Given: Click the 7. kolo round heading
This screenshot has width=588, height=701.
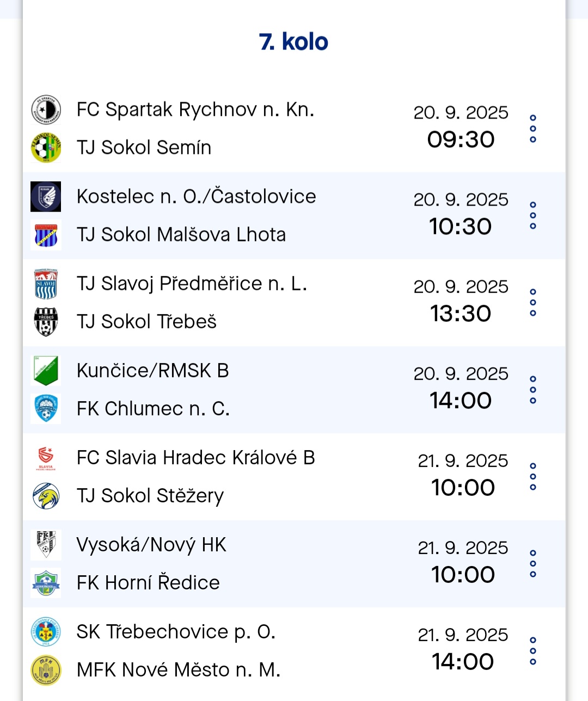Looking at the screenshot, I should coord(294,42).
